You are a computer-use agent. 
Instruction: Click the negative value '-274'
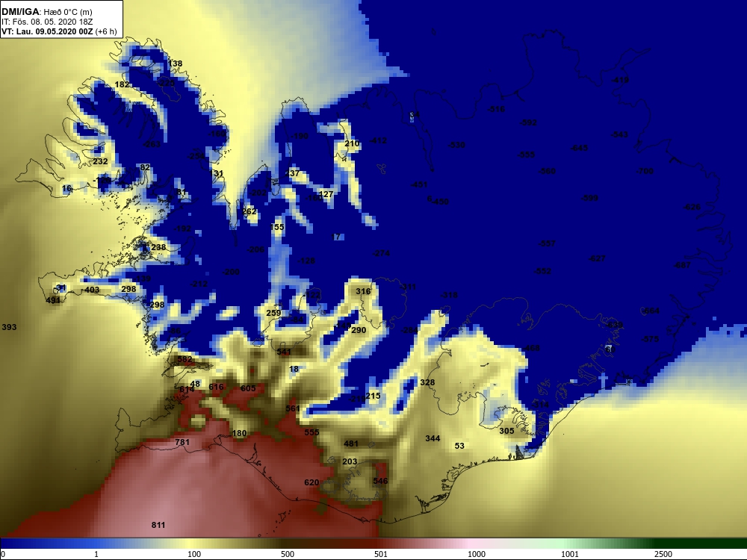381,253
